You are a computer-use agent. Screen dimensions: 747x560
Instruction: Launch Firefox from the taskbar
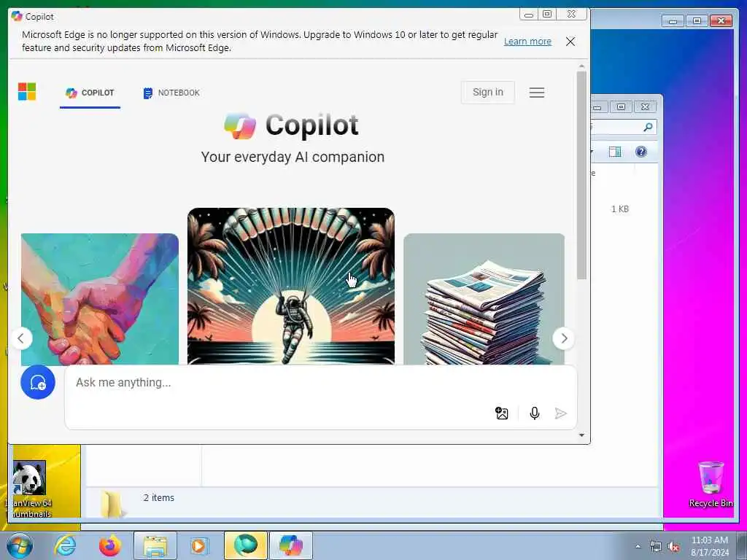(x=110, y=545)
